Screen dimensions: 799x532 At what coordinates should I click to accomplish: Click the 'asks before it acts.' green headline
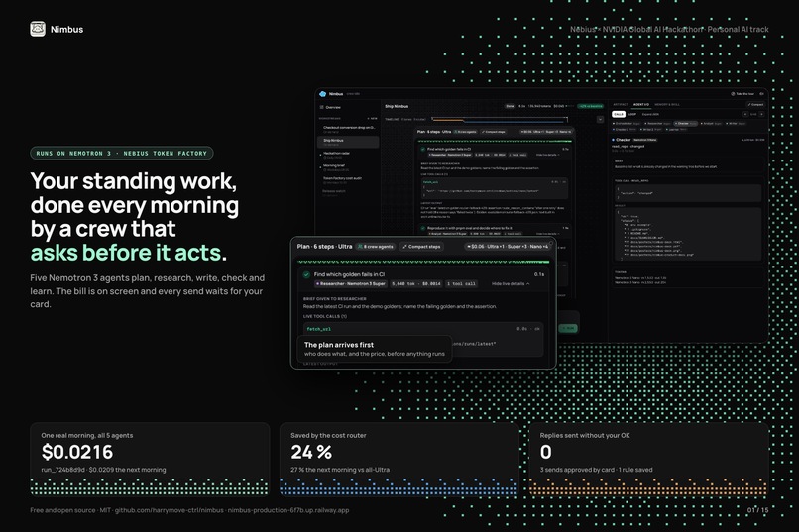pyautogui.click(x=129, y=253)
